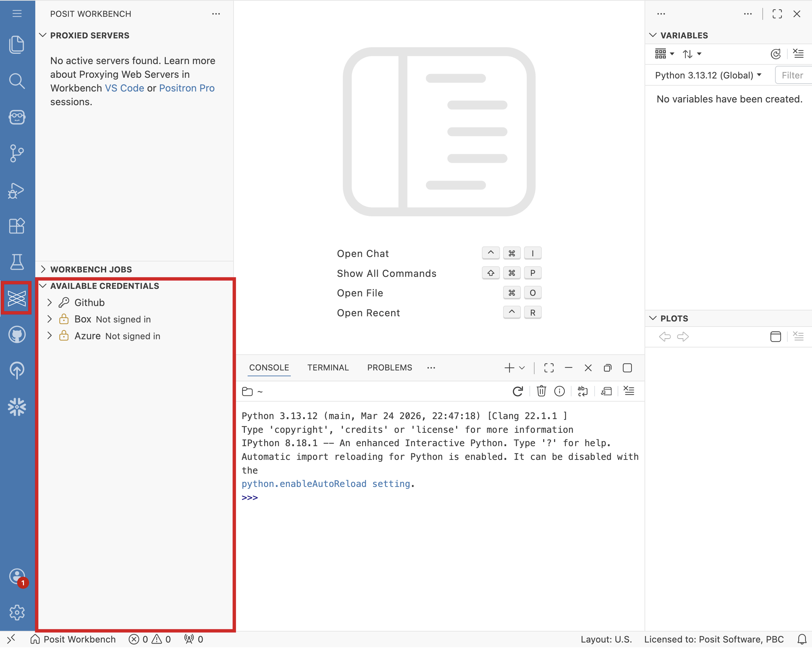The width and height of the screenshot is (812, 648).
Task: Click the Snowflake icon in activity bar
Action: (x=16, y=407)
